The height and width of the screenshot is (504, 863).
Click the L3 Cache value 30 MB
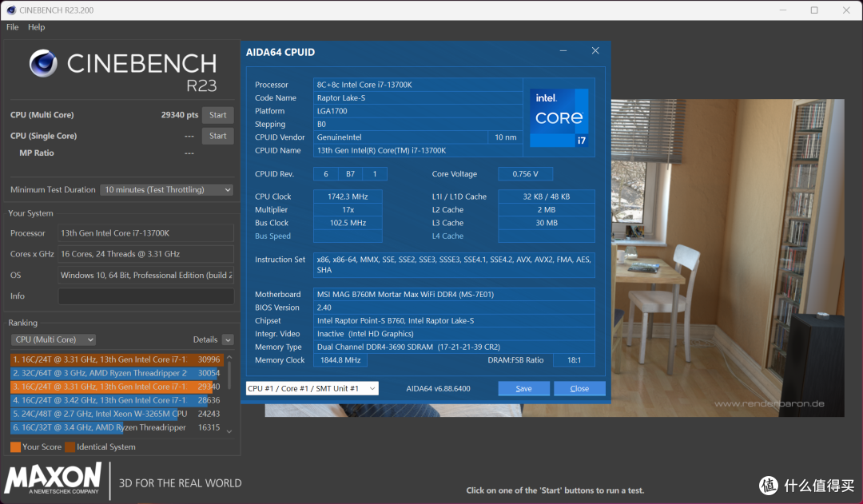(x=547, y=223)
